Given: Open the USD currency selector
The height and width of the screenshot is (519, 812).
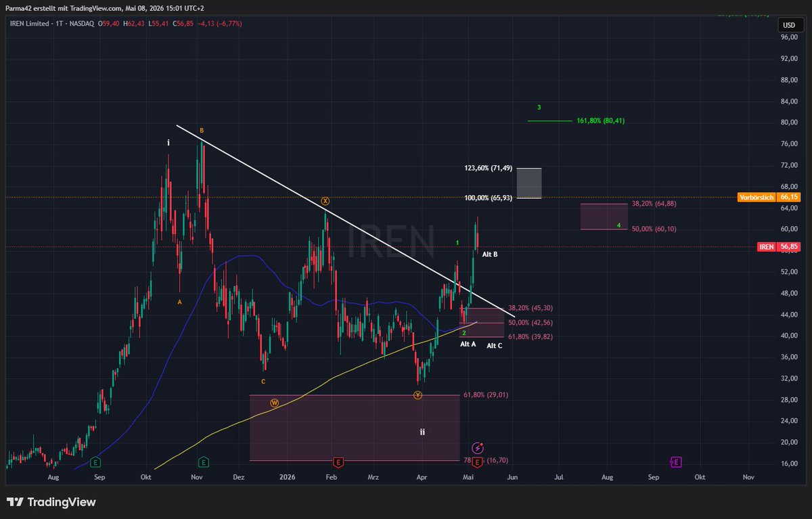Looking at the screenshot, I should point(789,25).
